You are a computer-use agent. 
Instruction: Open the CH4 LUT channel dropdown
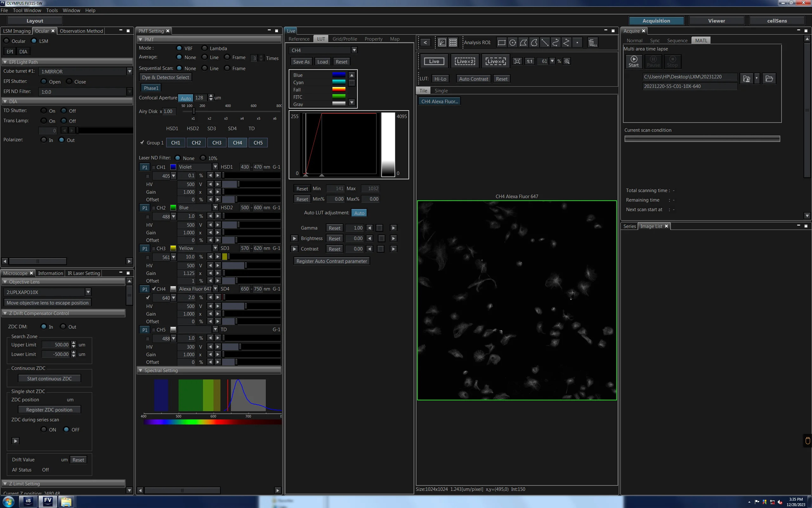(x=354, y=50)
